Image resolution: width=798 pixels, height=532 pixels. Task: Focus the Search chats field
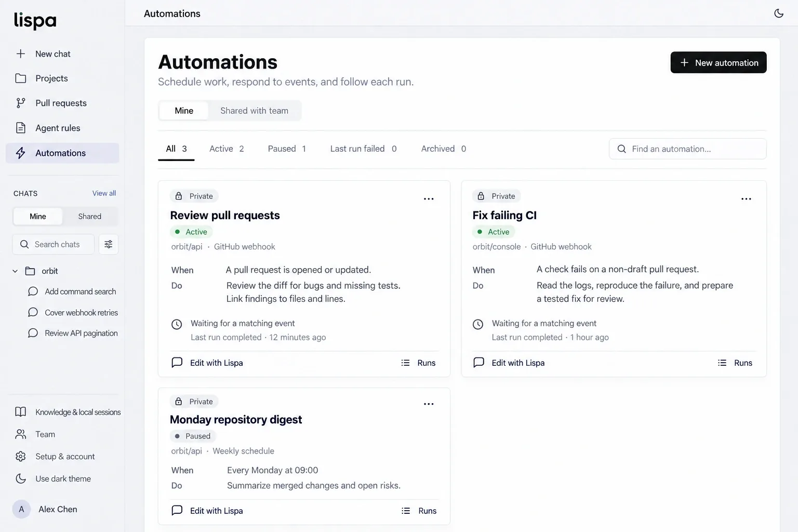coord(54,244)
